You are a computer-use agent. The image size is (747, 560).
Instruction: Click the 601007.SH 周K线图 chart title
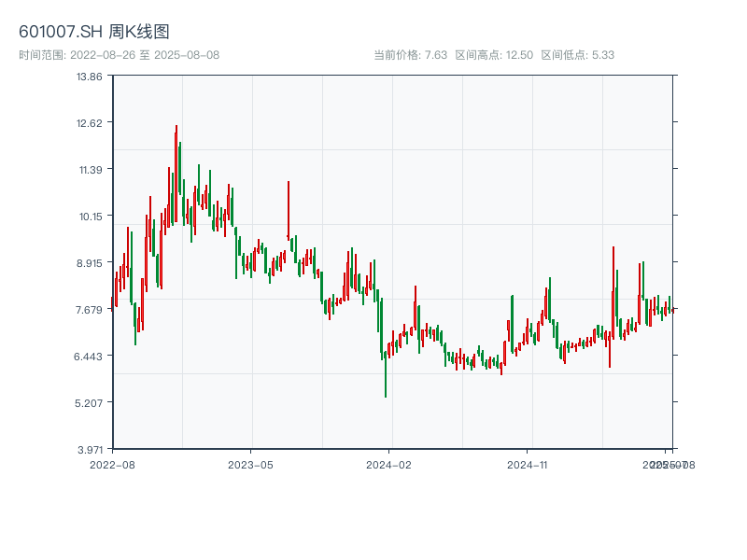pyautogui.click(x=94, y=33)
